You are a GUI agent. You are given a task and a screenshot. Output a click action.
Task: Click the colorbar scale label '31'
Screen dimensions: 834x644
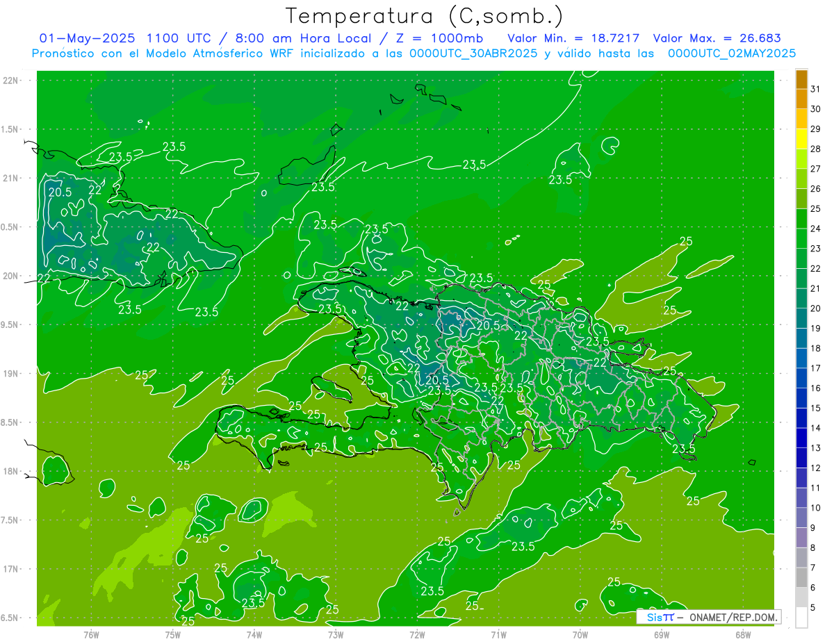click(815, 89)
